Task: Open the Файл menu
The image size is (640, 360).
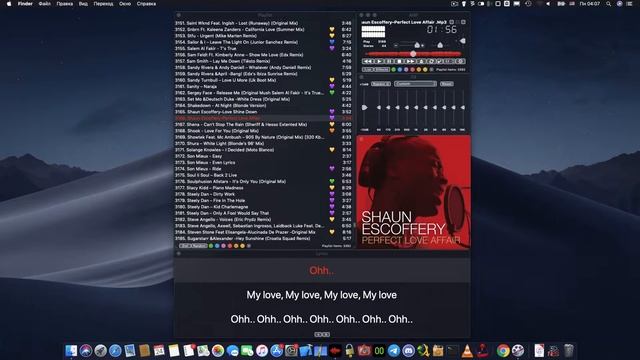Action: 44,4
